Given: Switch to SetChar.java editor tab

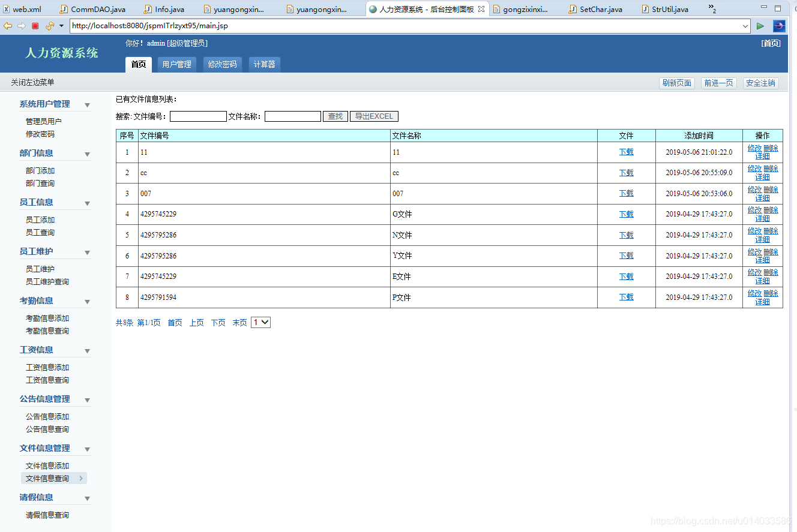Looking at the screenshot, I should point(595,9).
